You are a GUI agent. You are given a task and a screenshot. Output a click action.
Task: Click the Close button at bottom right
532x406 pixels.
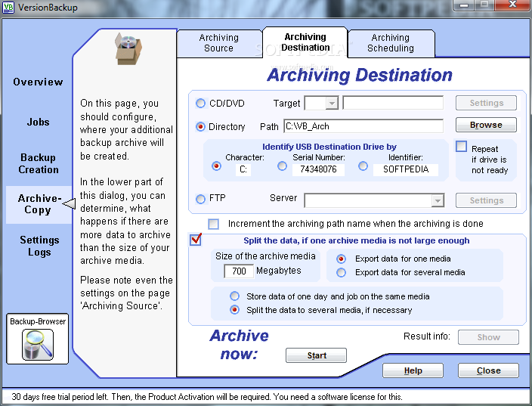(488, 370)
